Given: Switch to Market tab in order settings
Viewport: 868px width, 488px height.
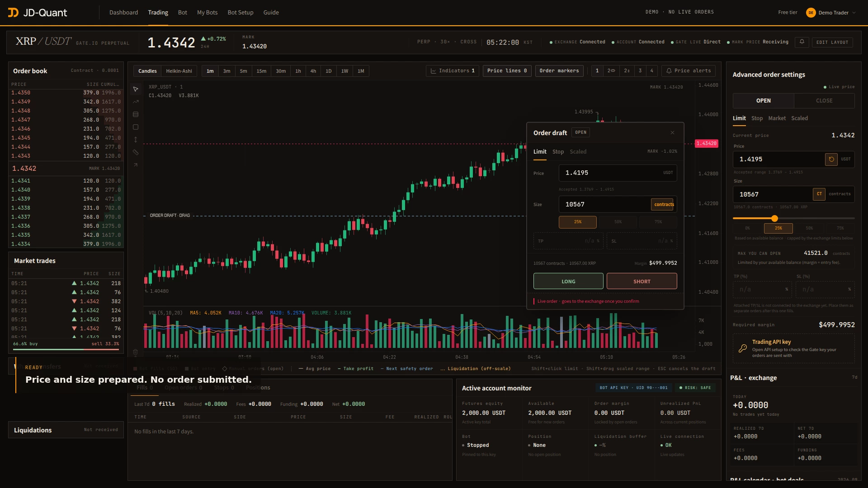Looking at the screenshot, I should (x=777, y=118).
